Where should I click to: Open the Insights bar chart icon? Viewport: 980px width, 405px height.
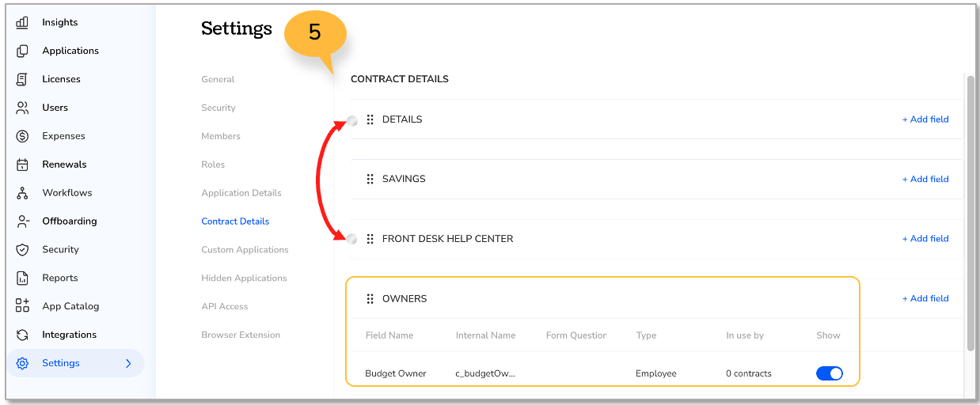coord(22,22)
